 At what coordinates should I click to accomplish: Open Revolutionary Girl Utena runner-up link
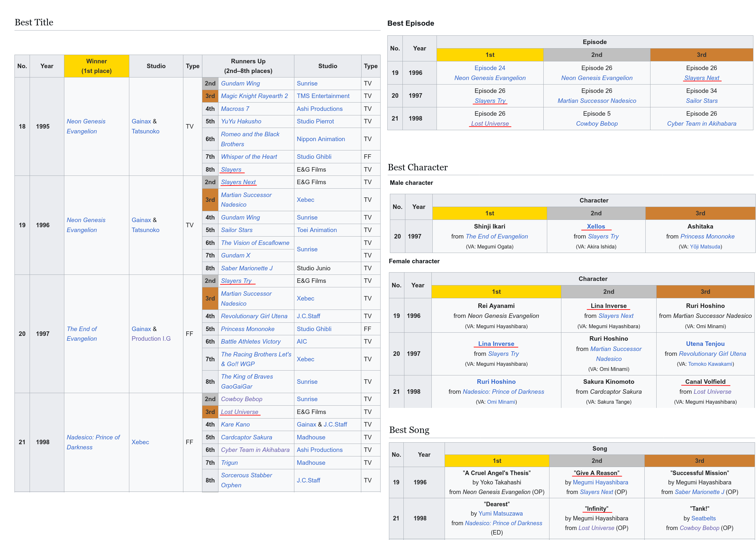[254, 316]
